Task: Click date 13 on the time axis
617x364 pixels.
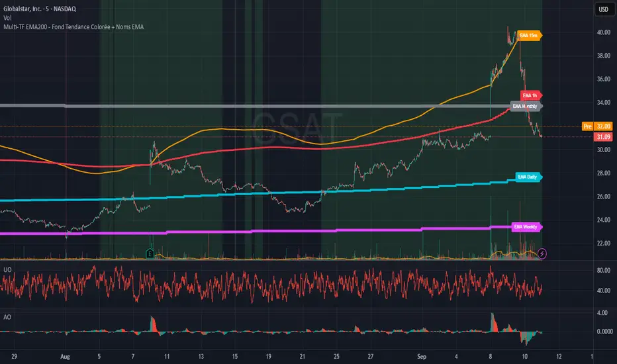Action: pos(201,357)
